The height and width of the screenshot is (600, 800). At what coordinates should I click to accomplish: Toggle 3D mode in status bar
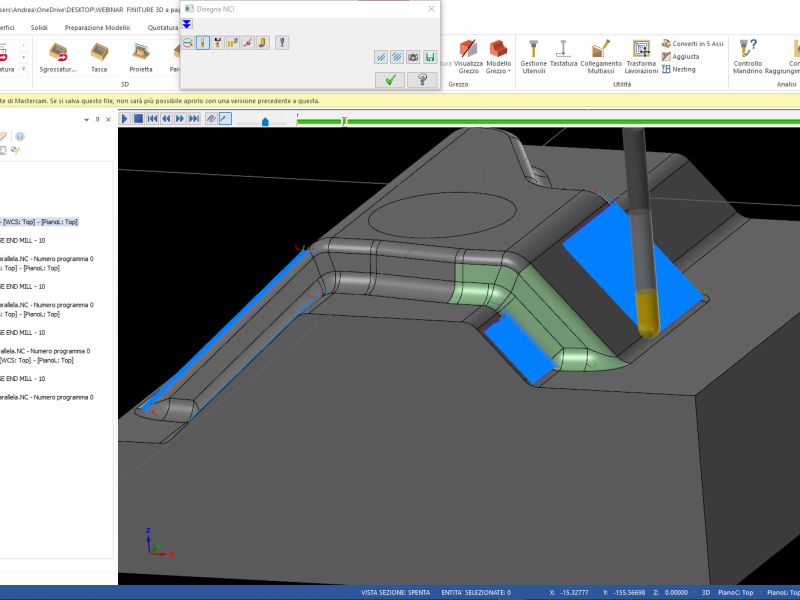[706, 592]
